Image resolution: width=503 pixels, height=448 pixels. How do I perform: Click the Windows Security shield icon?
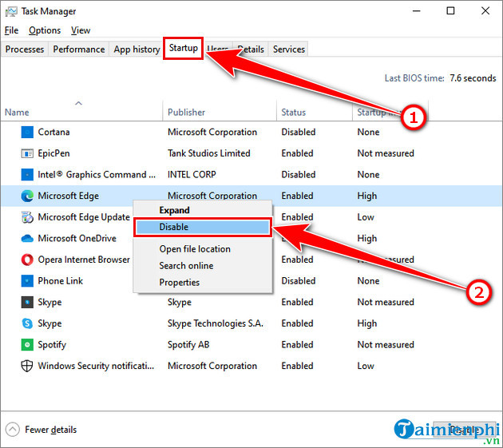point(26,366)
